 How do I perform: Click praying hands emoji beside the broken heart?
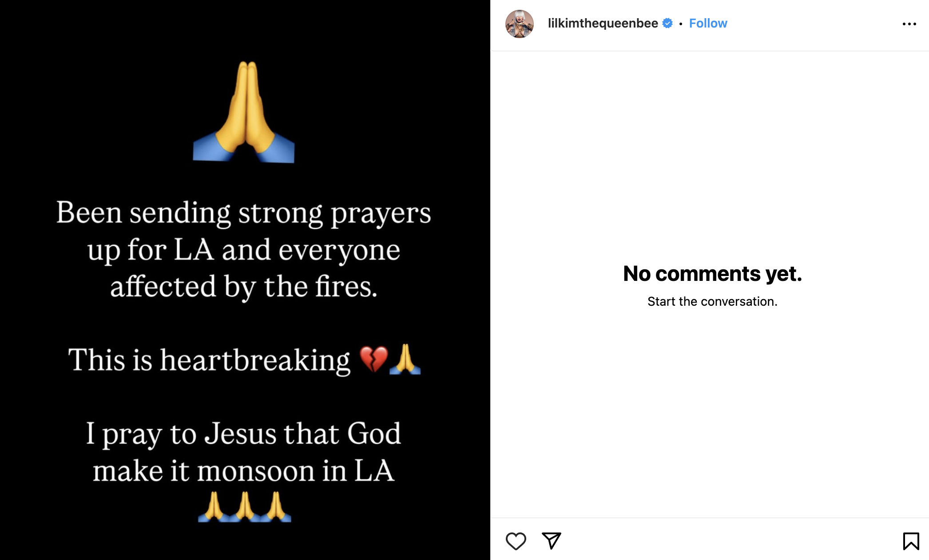tap(405, 359)
